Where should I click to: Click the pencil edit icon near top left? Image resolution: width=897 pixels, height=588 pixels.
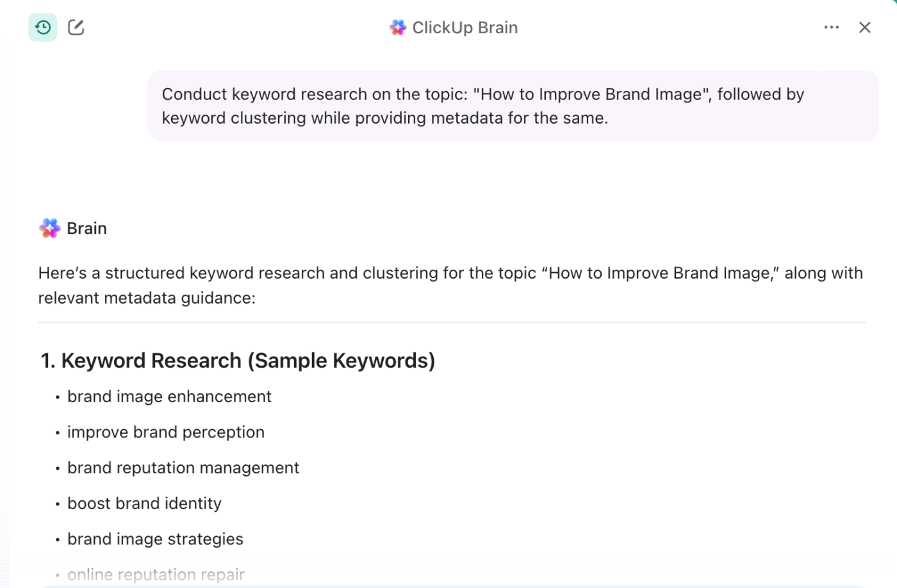point(76,27)
